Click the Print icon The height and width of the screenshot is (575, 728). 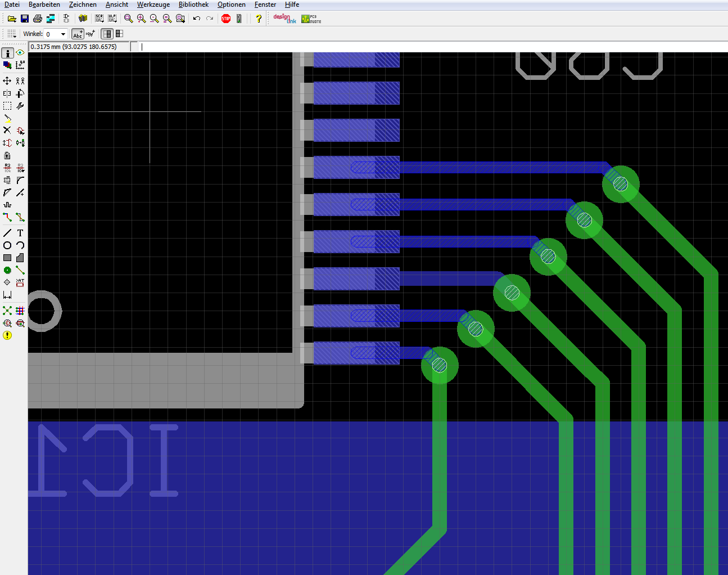coord(38,19)
